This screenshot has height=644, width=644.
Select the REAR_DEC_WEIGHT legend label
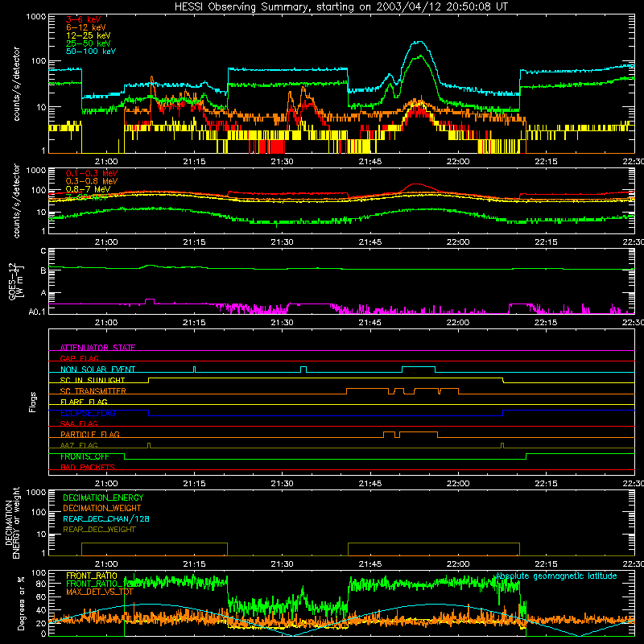click(99, 530)
